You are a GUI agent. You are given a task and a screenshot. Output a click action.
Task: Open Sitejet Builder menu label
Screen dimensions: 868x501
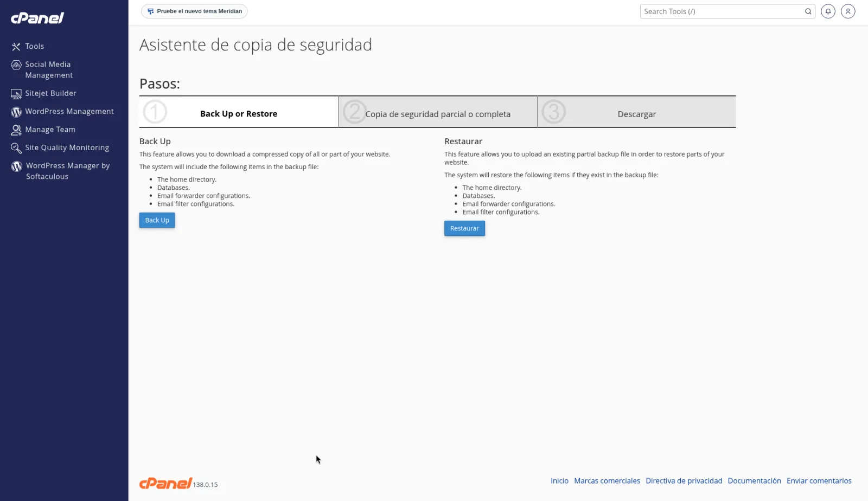click(50, 93)
